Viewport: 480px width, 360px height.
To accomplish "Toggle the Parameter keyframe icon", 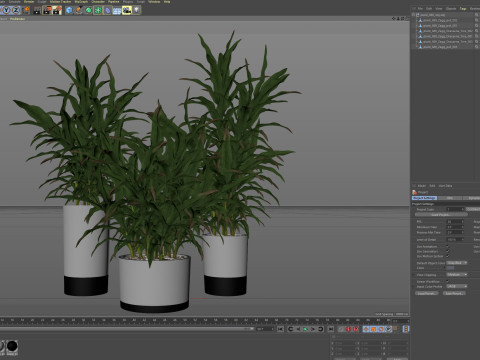I will coord(389,329).
